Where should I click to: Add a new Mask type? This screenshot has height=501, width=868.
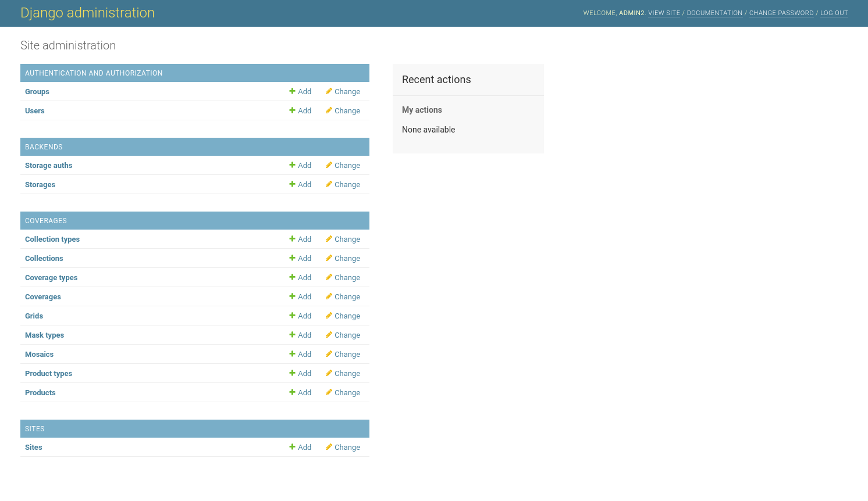(x=300, y=335)
